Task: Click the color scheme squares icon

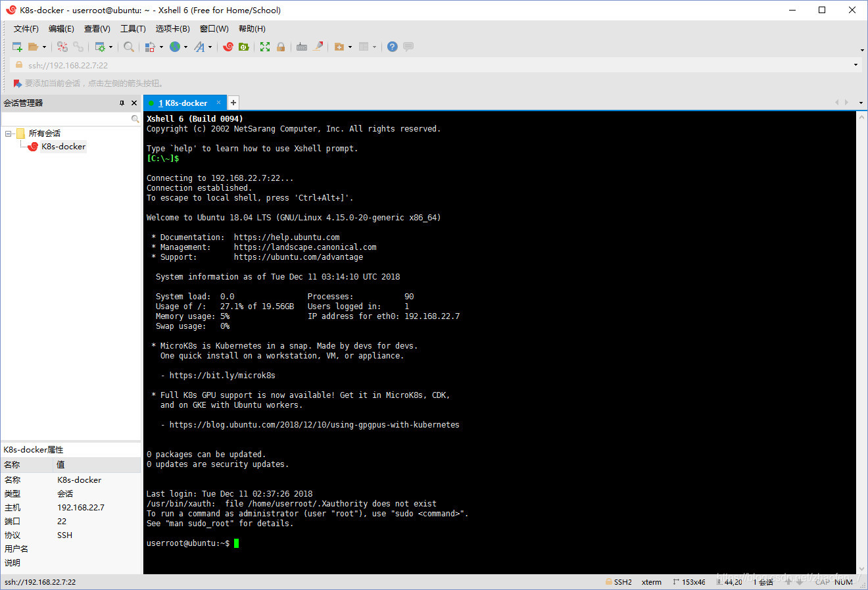Action: tap(150, 47)
